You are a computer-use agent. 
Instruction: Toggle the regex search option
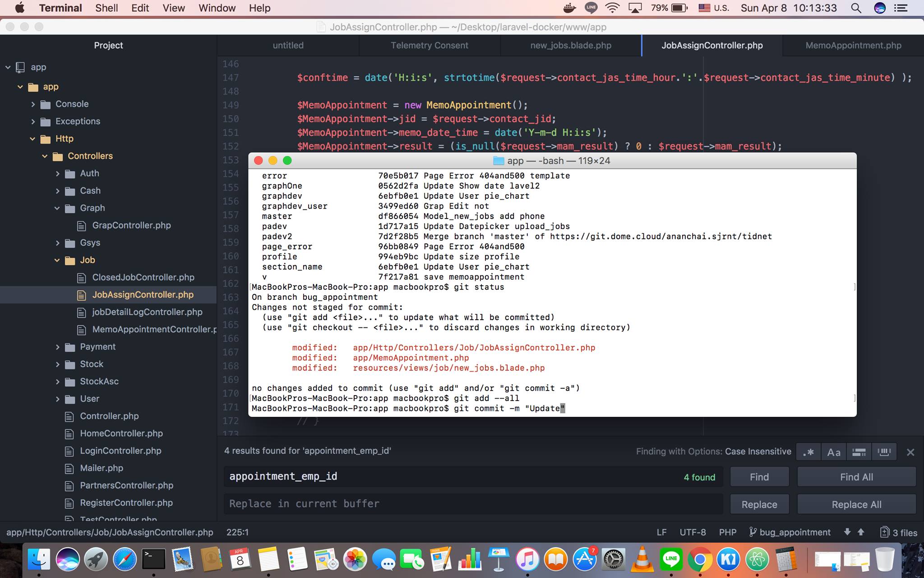[x=808, y=452]
